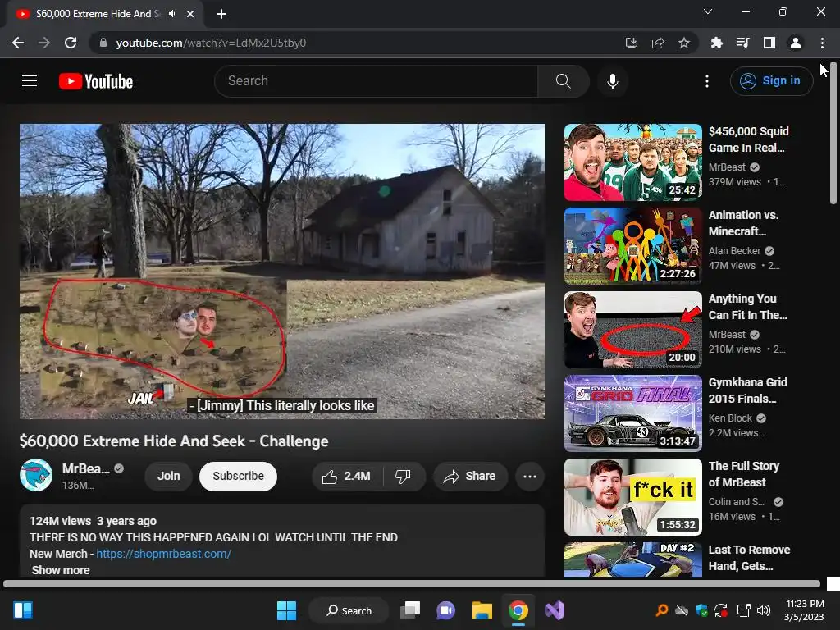This screenshot has height=630, width=840.
Task: Open clock and date 11:23 PM
Action: [804, 610]
